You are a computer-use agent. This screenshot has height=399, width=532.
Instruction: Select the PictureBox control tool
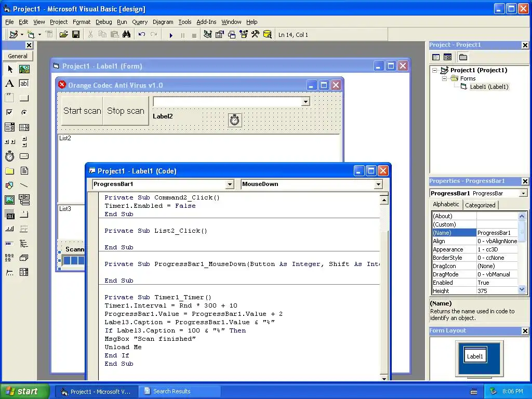point(24,69)
